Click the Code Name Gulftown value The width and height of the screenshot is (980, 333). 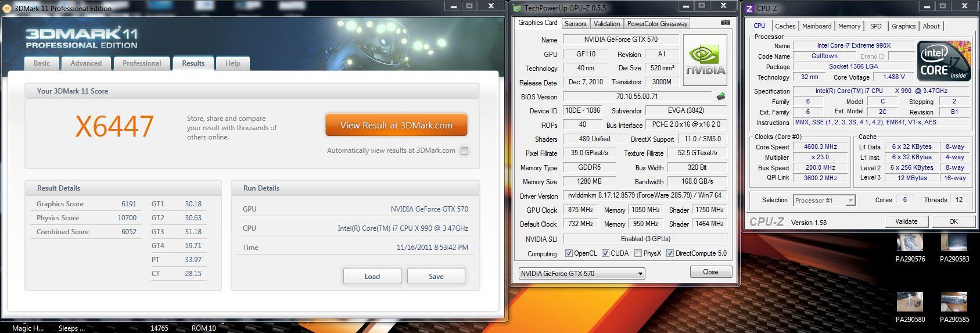click(824, 56)
